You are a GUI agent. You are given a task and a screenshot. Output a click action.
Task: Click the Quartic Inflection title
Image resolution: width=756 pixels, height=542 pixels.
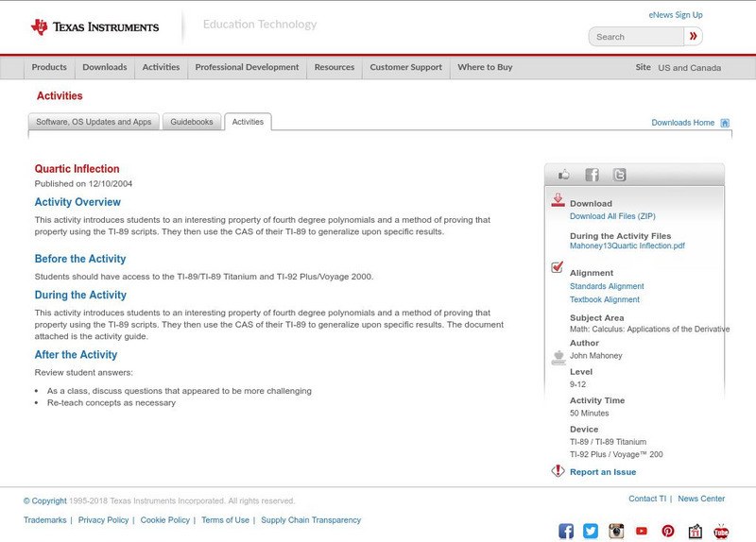[x=77, y=169]
